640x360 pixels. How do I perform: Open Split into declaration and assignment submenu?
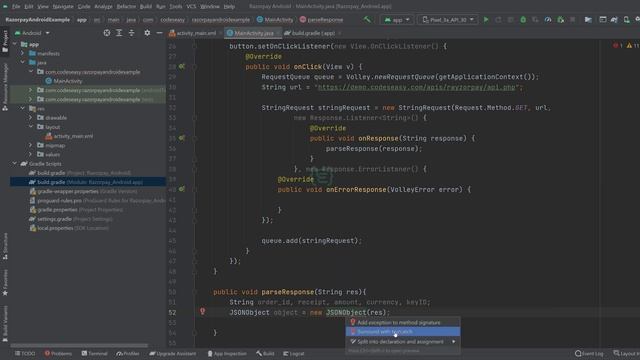[x=403, y=342]
